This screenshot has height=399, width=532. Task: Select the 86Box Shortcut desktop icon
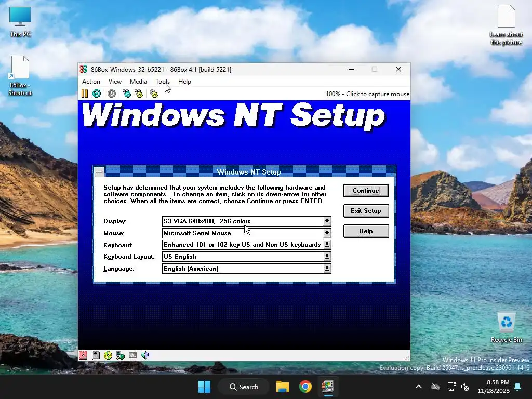click(x=20, y=76)
